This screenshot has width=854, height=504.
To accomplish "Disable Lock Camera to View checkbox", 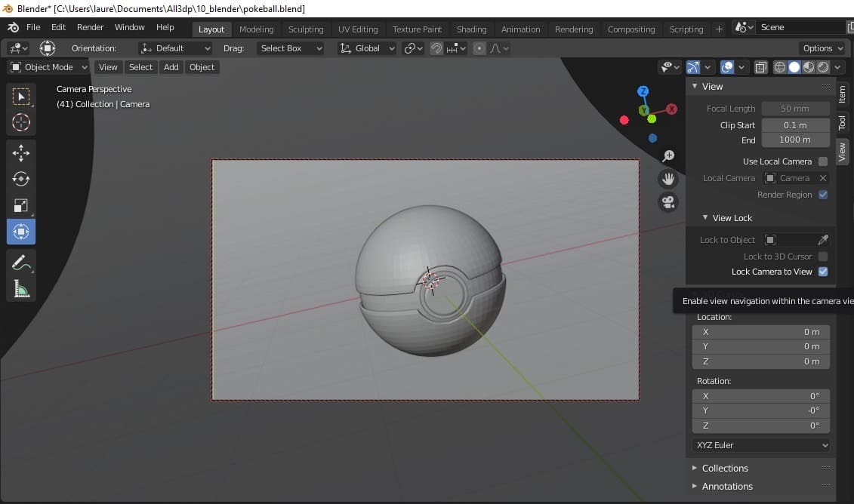I will 823,272.
